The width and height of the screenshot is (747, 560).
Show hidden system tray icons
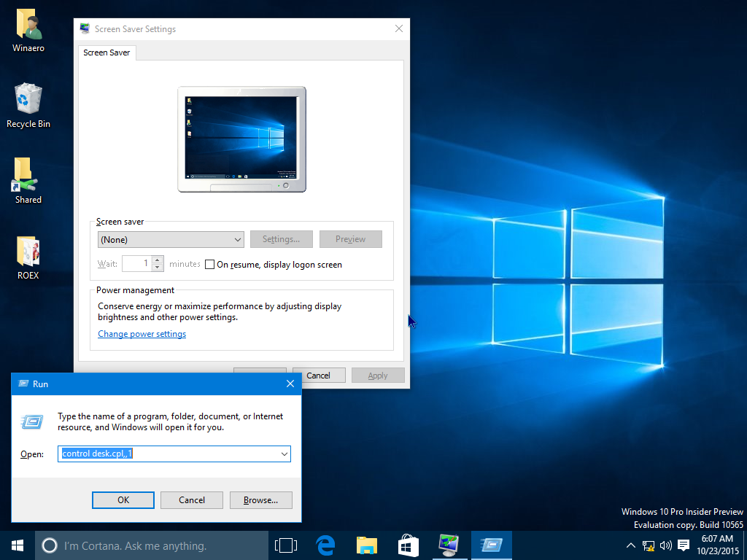pos(630,545)
